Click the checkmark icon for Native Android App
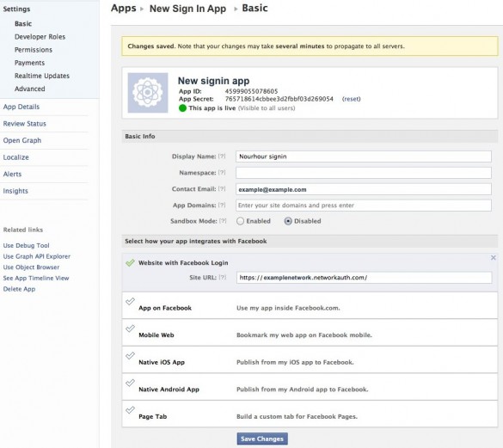Screen dimensions: 503x448 click(130, 383)
